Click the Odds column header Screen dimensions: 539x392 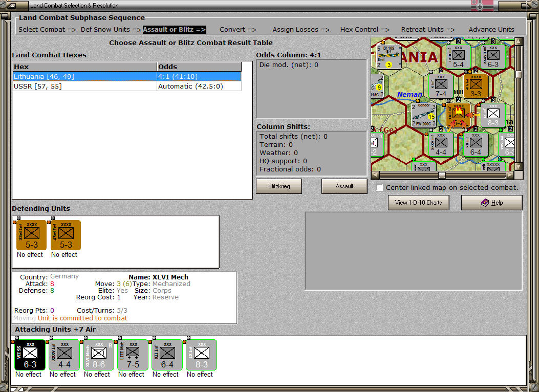[199, 67]
